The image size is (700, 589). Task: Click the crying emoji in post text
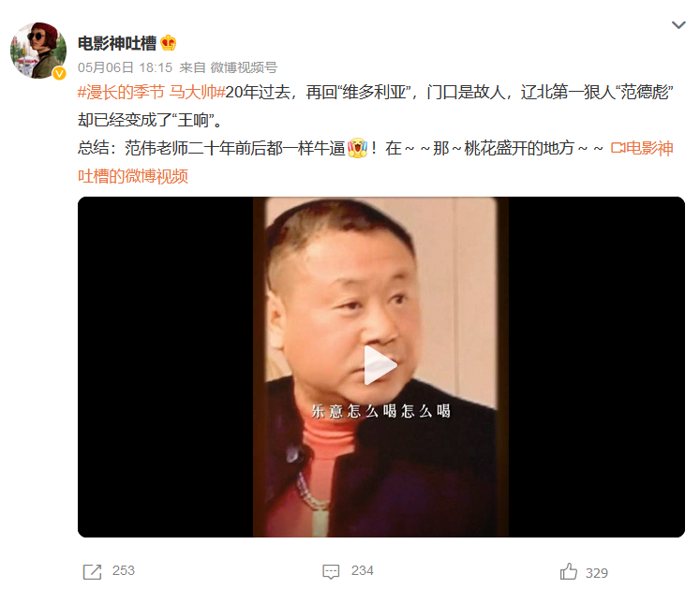[x=357, y=148]
